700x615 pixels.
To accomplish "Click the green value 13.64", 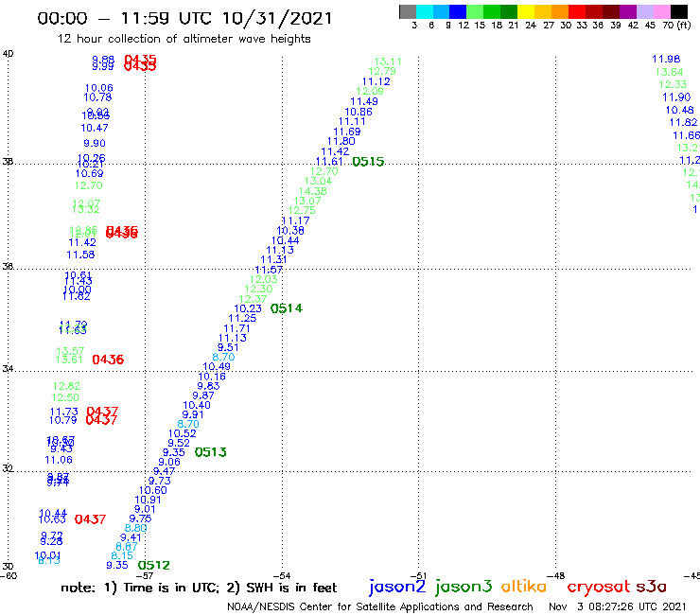I will (669, 72).
